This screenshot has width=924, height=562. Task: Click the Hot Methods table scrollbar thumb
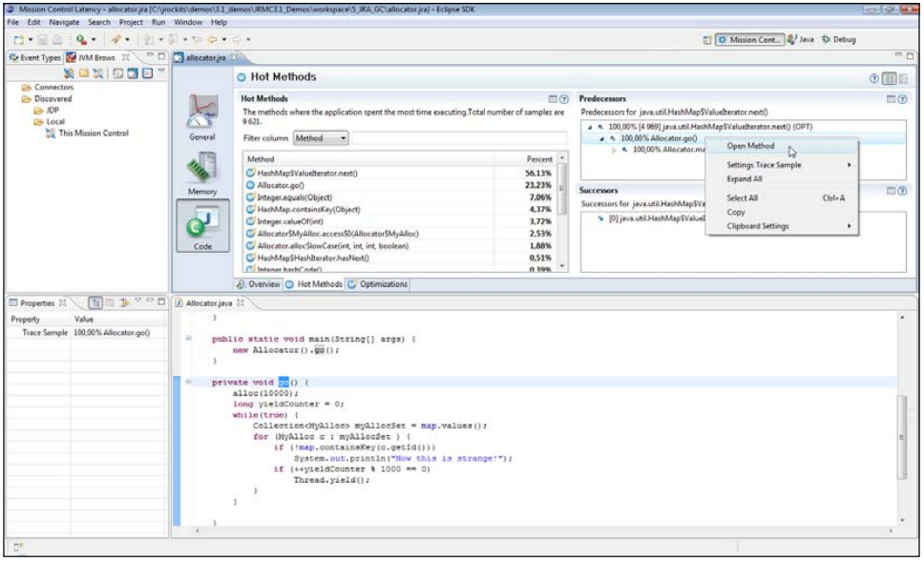click(562, 187)
